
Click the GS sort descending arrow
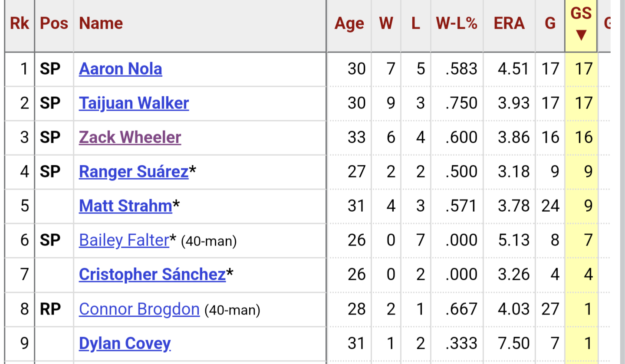[581, 35]
